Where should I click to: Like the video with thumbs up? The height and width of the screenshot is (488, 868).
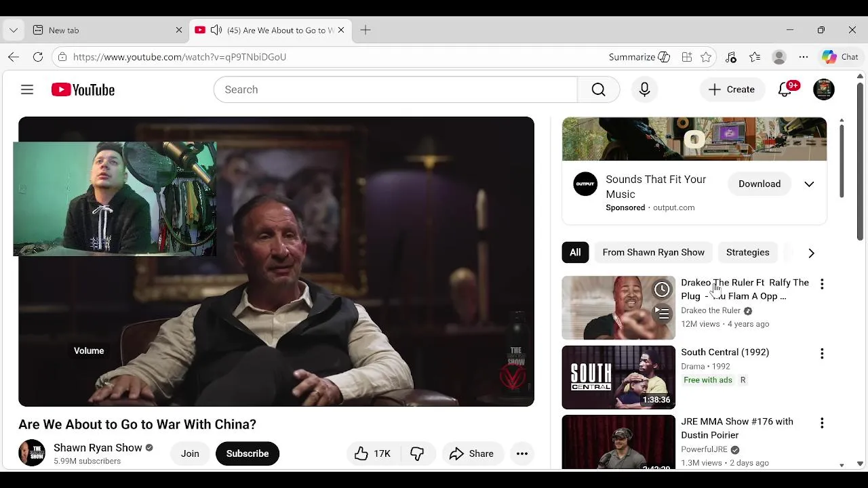[x=372, y=453]
